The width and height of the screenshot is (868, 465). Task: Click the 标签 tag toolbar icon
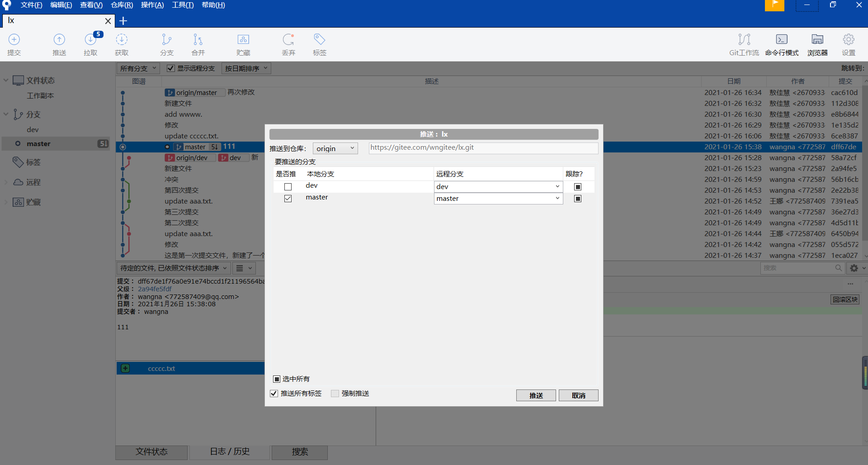tap(320, 39)
